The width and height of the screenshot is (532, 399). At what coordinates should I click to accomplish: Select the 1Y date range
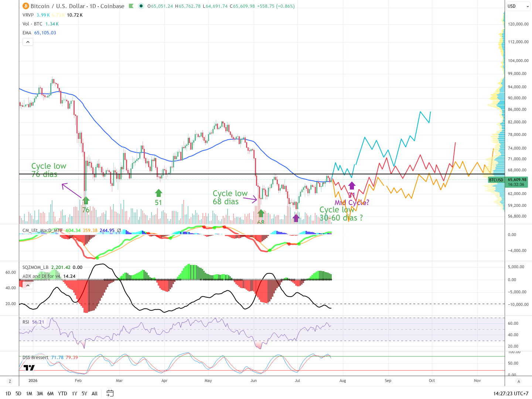pyautogui.click(x=75, y=393)
